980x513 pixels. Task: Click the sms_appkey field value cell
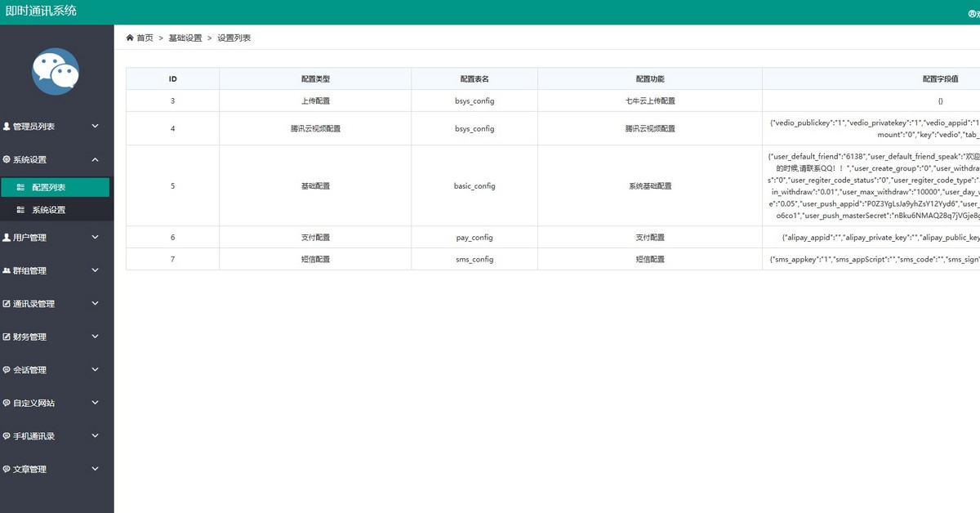pyautogui.click(x=871, y=259)
